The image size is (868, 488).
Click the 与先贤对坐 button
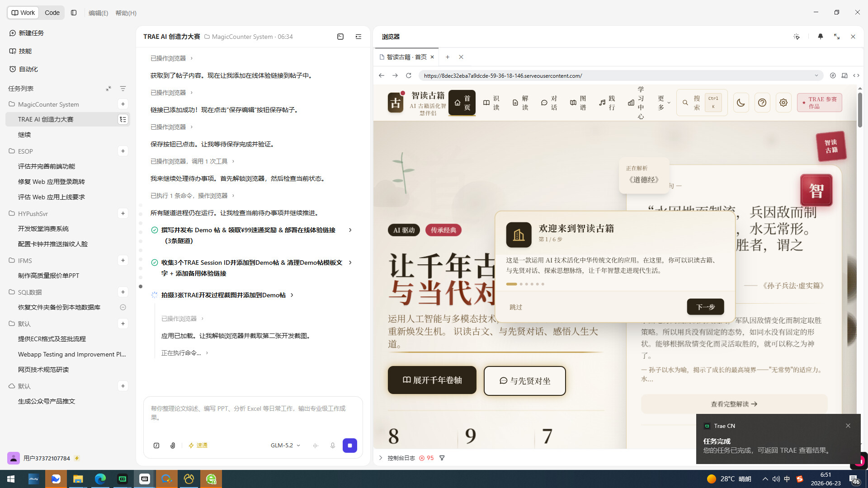click(x=524, y=381)
